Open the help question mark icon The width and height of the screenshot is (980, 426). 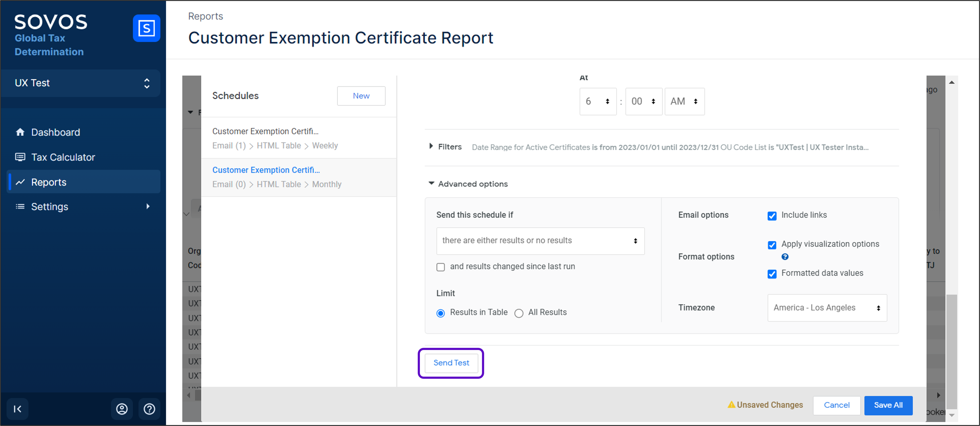point(149,409)
